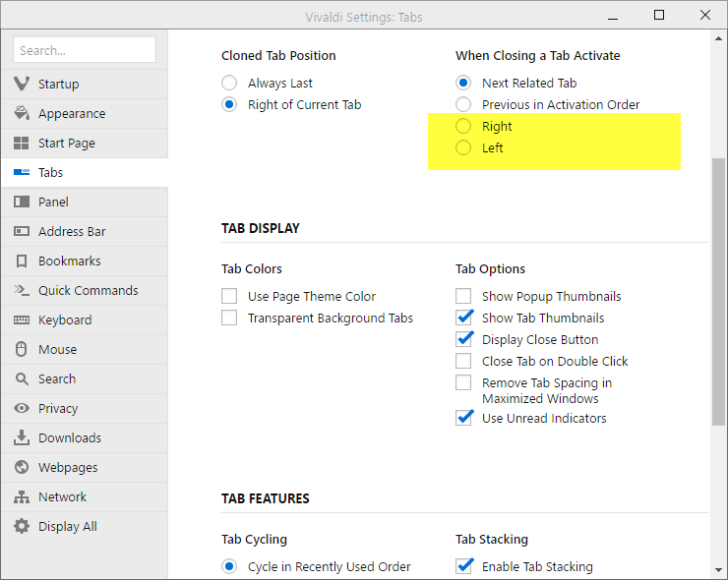
Task: Click the Tabs icon in sidebar
Action: click(22, 172)
